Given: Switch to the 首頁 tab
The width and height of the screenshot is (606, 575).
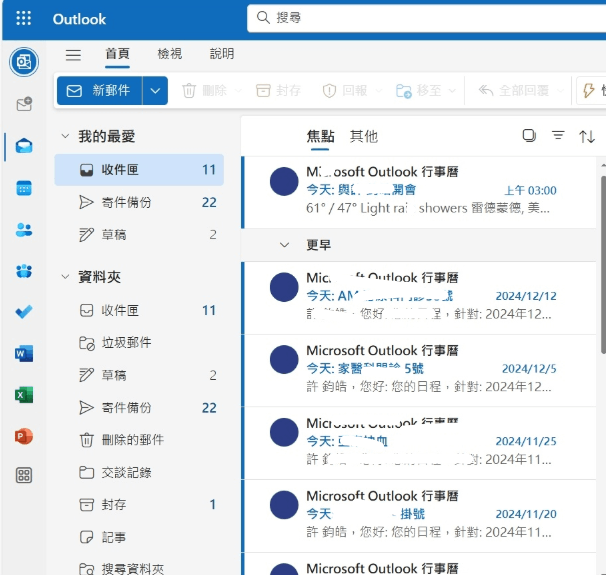Looking at the screenshot, I should coord(117,54).
